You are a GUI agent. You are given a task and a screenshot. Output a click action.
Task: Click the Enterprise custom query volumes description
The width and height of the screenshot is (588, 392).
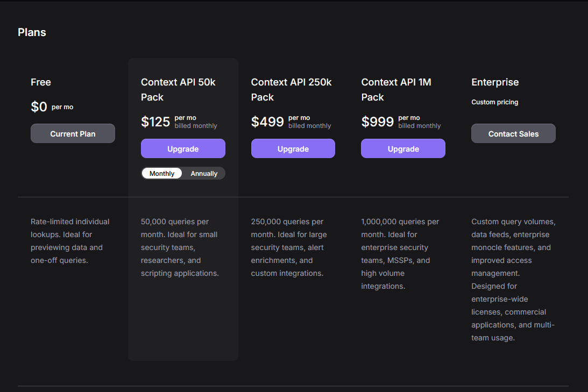[513, 280]
